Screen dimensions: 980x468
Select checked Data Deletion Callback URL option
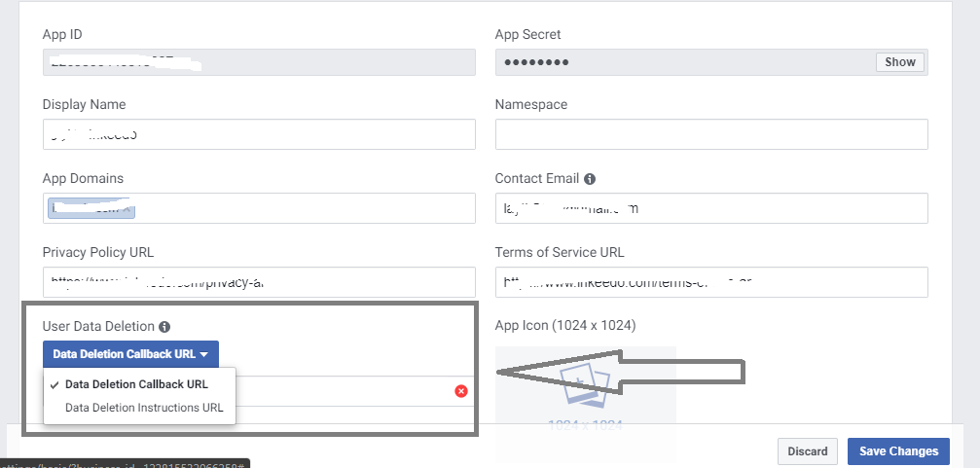(136, 384)
